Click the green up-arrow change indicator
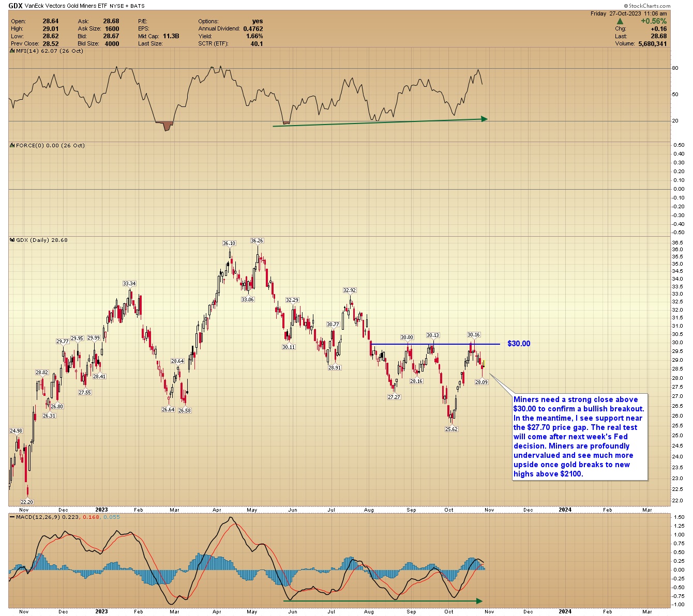 point(620,21)
